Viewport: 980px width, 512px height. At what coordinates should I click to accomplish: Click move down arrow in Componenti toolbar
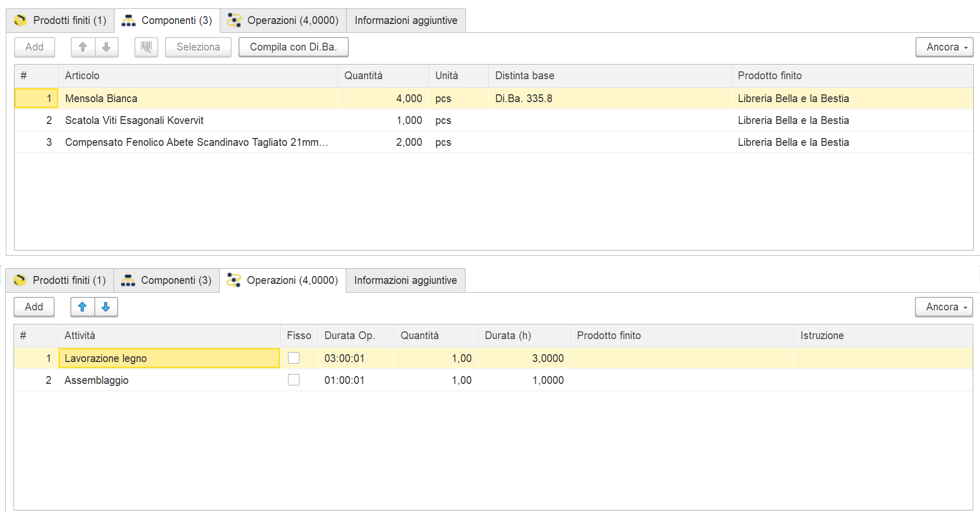(x=106, y=47)
